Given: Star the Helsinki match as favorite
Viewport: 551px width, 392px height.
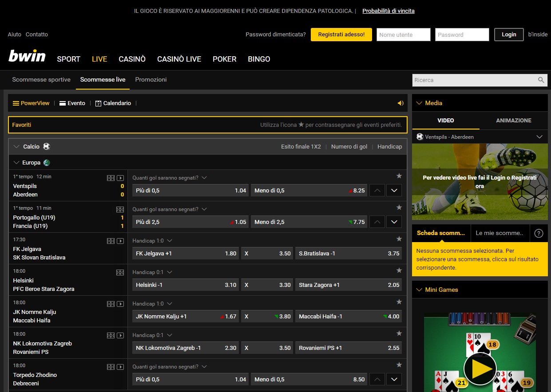Looking at the screenshot, I should pyautogui.click(x=399, y=270).
